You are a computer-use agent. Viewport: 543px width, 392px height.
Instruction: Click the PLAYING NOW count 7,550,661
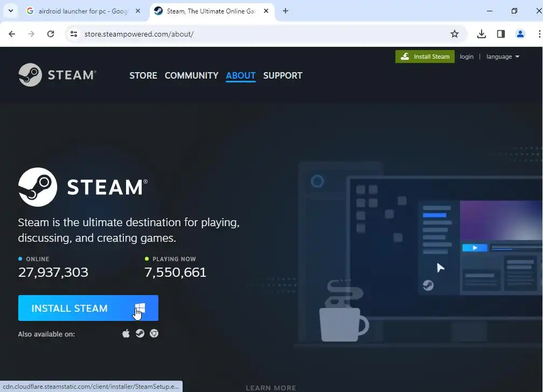pyautogui.click(x=175, y=272)
